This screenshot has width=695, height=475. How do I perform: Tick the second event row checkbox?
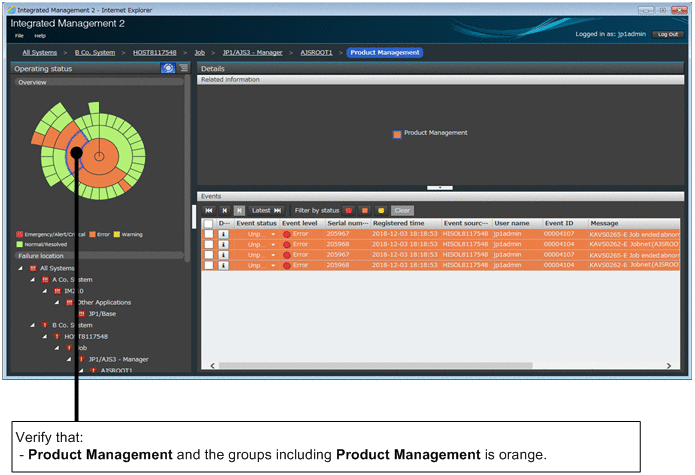click(208, 245)
